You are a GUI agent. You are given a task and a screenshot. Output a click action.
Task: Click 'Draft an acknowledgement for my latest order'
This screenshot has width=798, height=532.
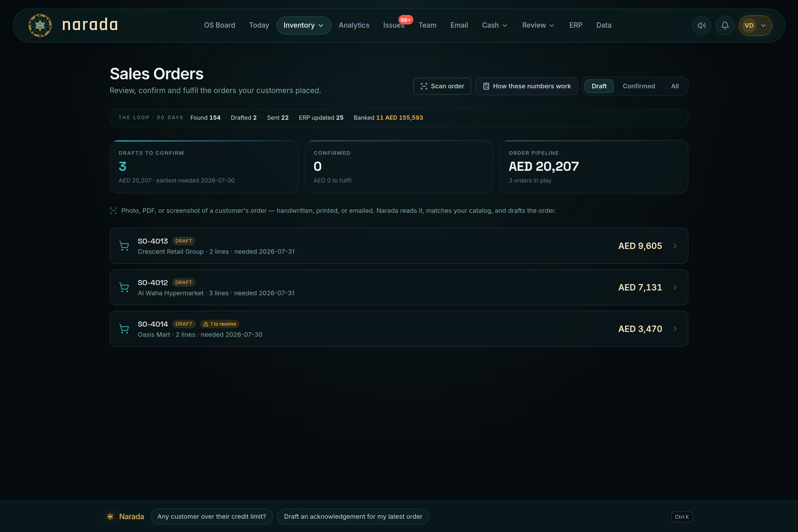coord(353,516)
